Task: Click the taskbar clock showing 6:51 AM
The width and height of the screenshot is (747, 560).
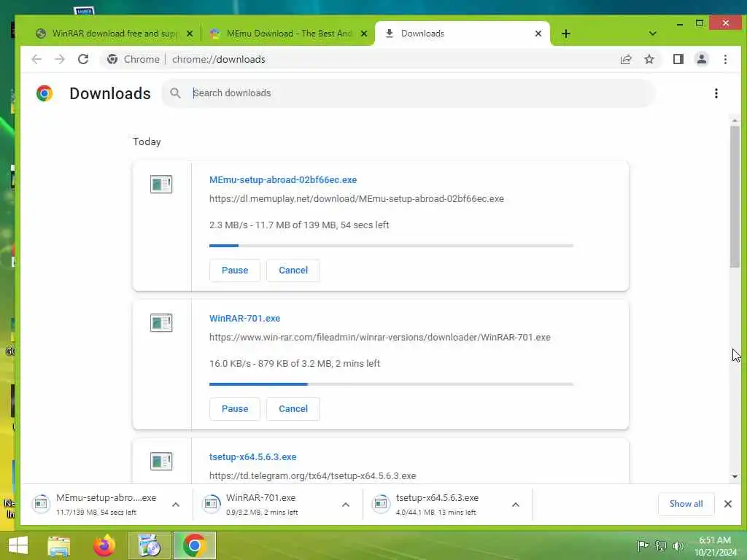Action: coord(715,546)
